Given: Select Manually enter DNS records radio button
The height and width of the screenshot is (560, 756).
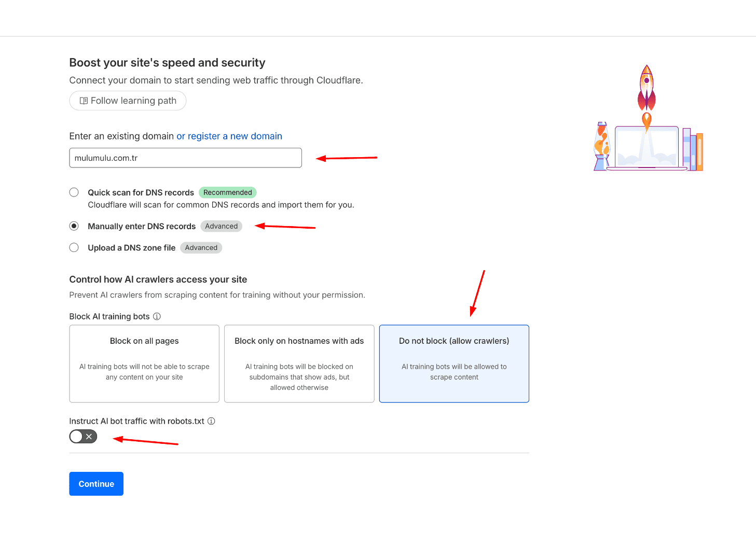Looking at the screenshot, I should coord(74,226).
